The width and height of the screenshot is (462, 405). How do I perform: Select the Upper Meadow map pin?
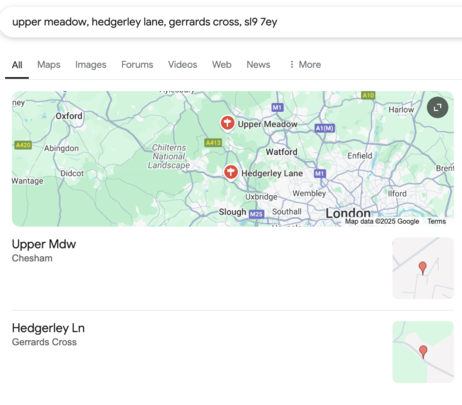[227, 124]
